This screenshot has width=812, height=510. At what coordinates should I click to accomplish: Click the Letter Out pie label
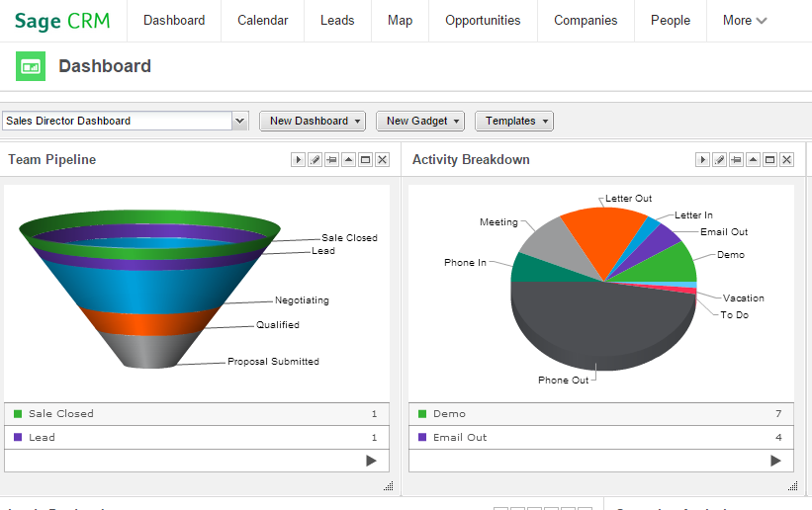coord(629,199)
